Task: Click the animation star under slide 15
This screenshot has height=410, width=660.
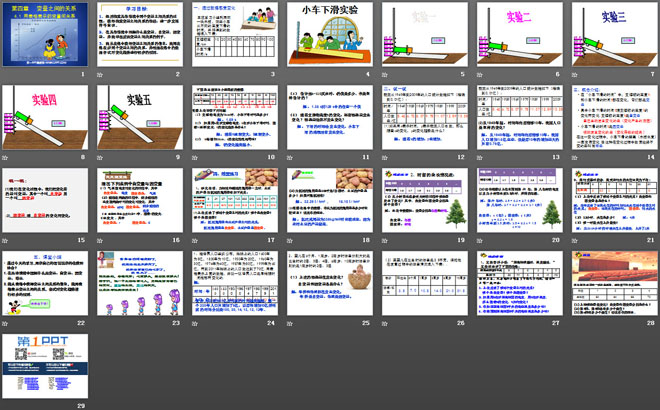Action: 5,240
